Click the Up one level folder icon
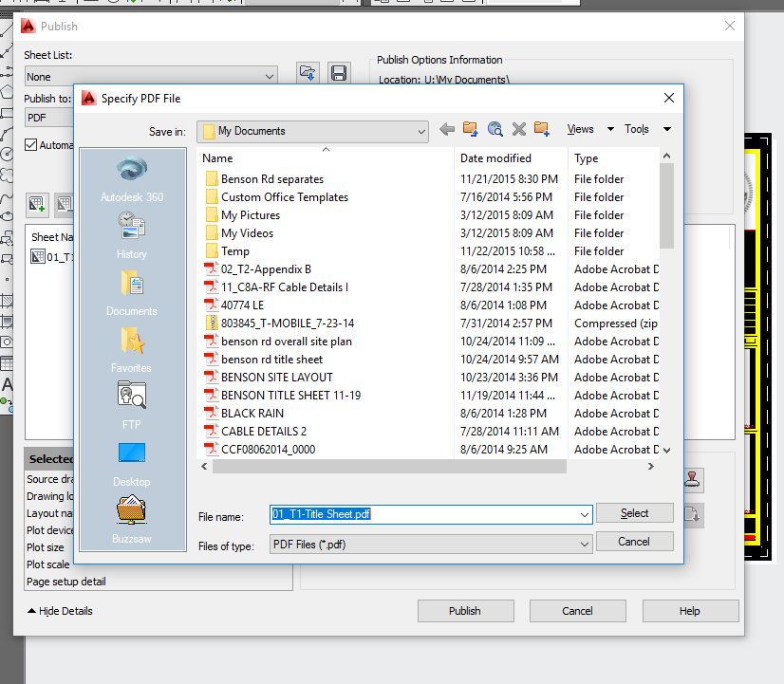 pyautogui.click(x=469, y=129)
